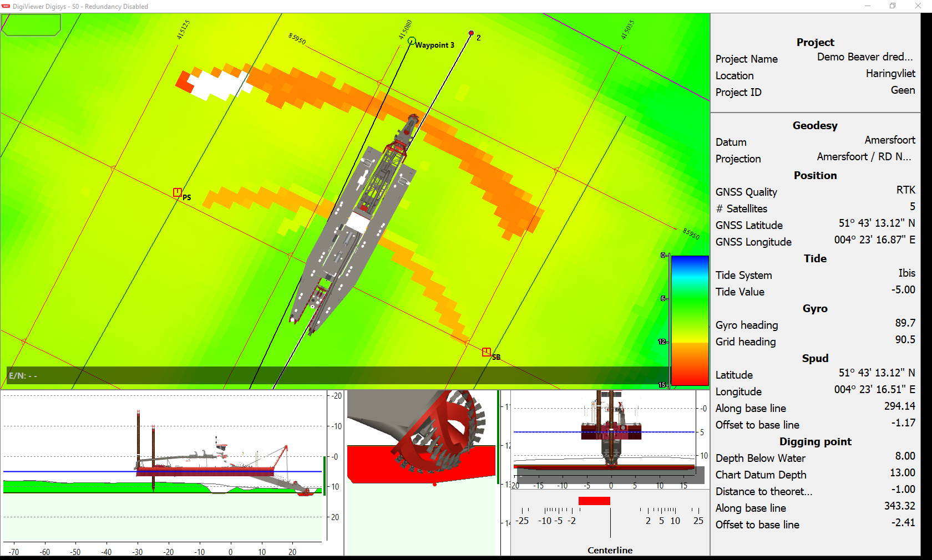Image resolution: width=932 pixels, height=560 pixels.
Task: Click the depth color scale legend
Action: pos(690,320)
